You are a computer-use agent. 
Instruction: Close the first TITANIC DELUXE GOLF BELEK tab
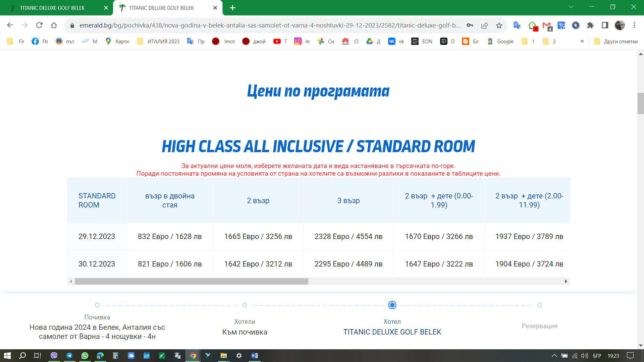(x=106, y=8)
